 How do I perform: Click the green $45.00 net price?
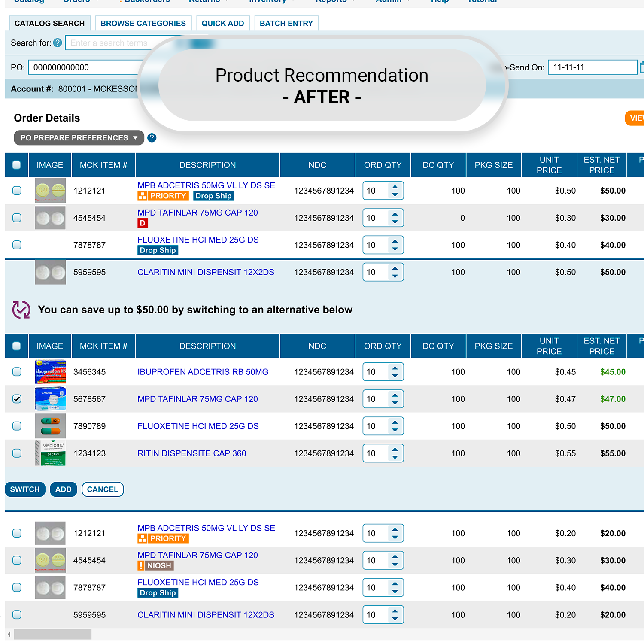tap(613, 372)
